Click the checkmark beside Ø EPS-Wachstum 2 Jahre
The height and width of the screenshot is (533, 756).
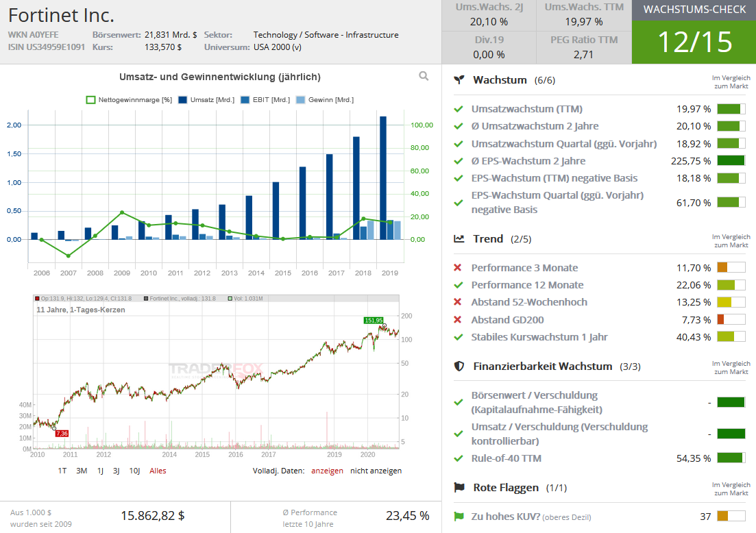[458, 161]
